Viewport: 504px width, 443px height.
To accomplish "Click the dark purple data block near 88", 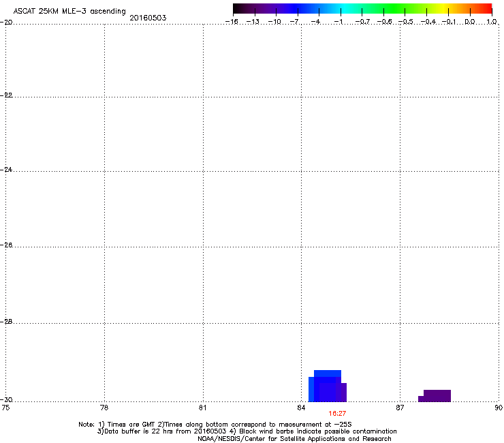I will tap(435, 396).
